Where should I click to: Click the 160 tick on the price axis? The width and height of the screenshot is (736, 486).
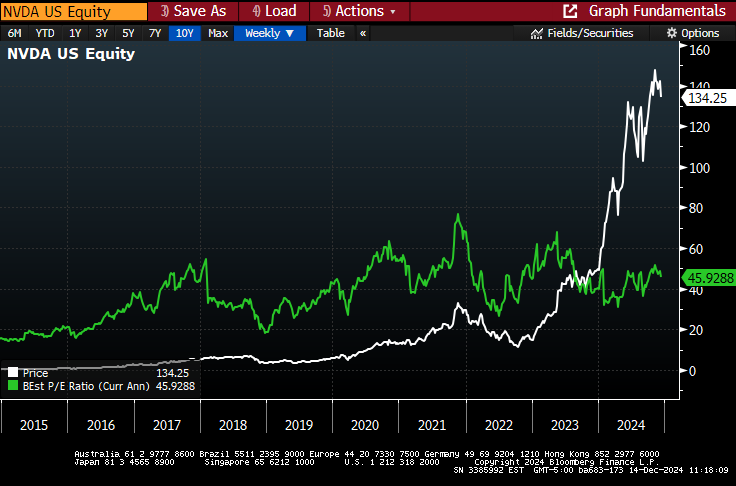coord(699,50)
